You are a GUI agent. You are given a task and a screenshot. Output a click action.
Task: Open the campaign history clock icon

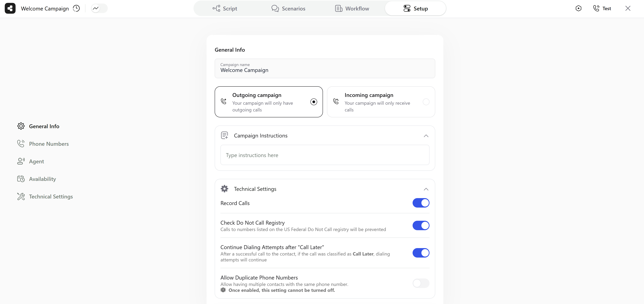76,8
